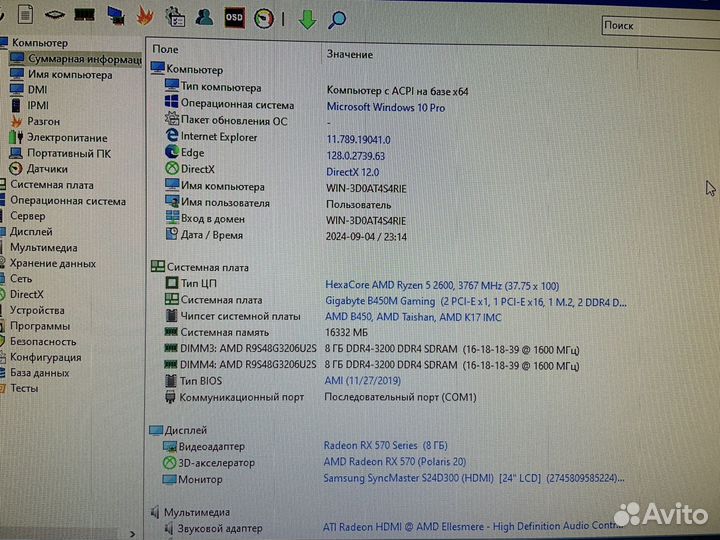Click the gauge speedometer toolbar icon

(264, 17)
